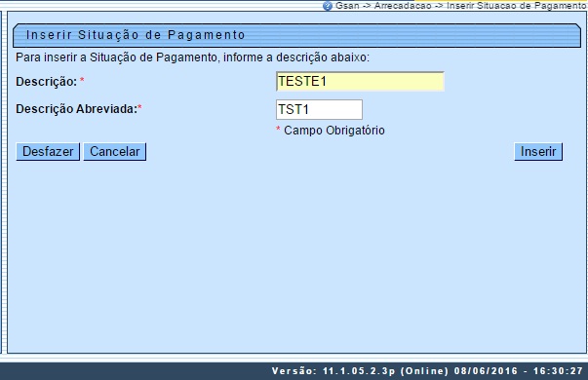
Task: Click the breadcrumb text ending in Inserir Situacao de Pagamento
Action: (460, 6)
